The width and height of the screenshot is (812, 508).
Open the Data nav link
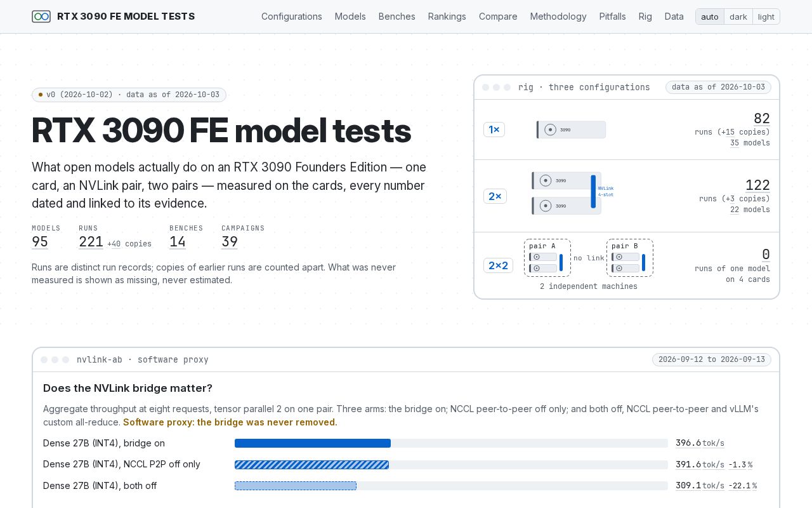click(674, 17)
